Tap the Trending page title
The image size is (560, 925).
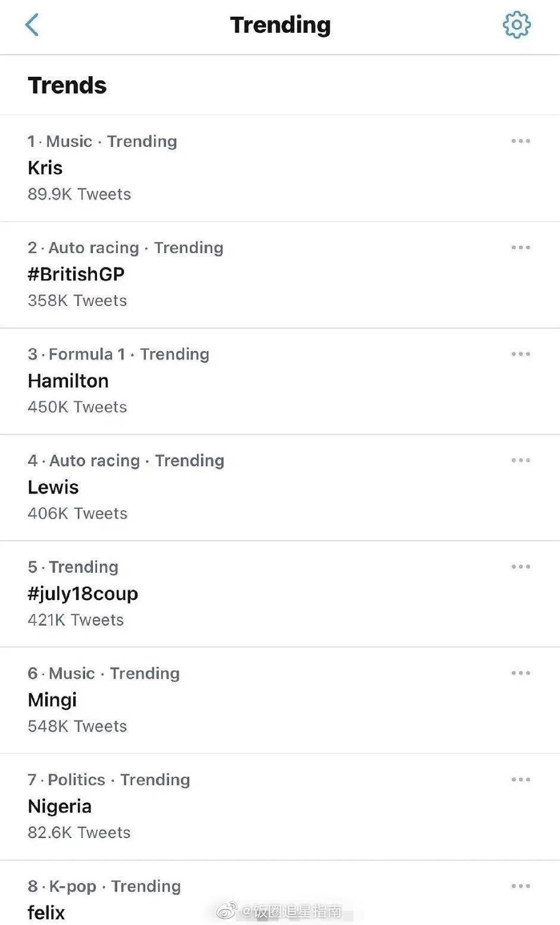(280, 25)
